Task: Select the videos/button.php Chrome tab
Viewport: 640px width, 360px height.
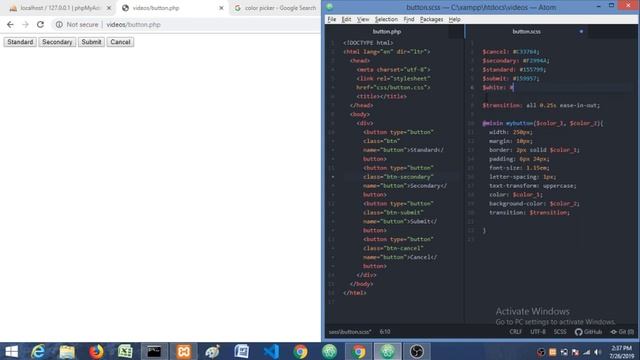Action: [x=173, y=8]
